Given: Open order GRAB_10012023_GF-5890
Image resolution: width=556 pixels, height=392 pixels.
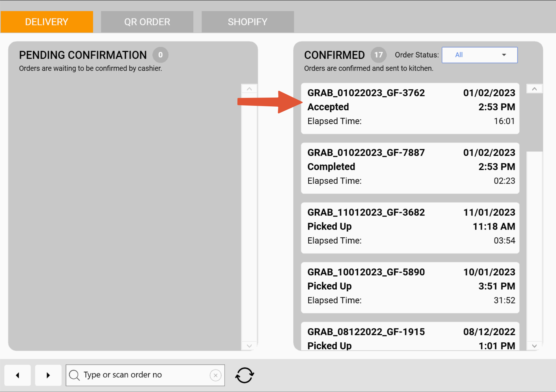Looking at the screenshot, I should pos(410,288).
